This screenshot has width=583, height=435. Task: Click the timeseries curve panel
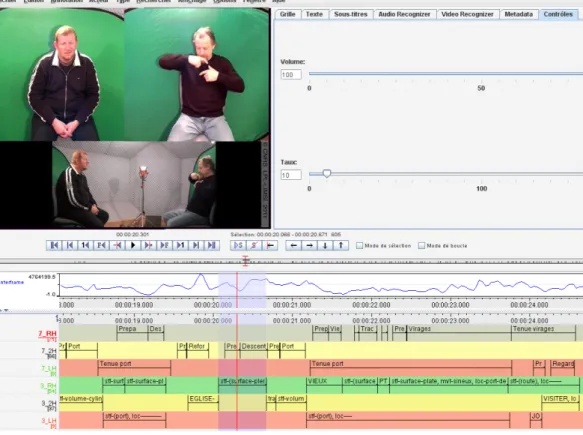321,286
